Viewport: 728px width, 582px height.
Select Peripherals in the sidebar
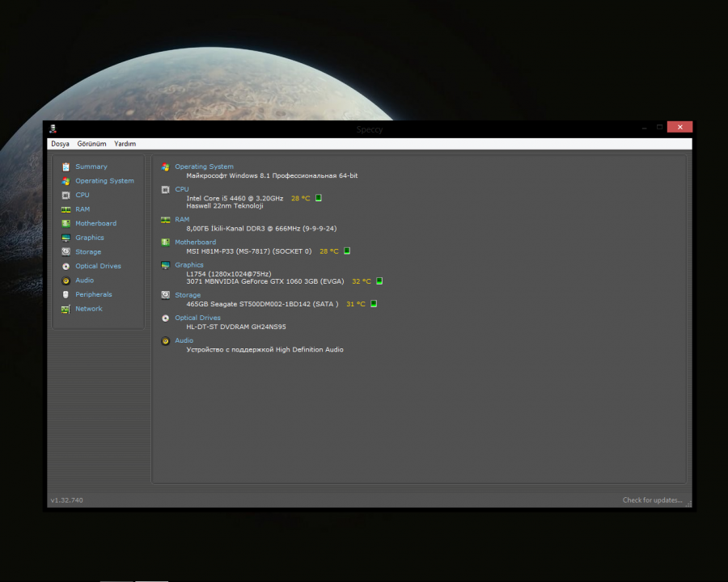click(93, 294)
